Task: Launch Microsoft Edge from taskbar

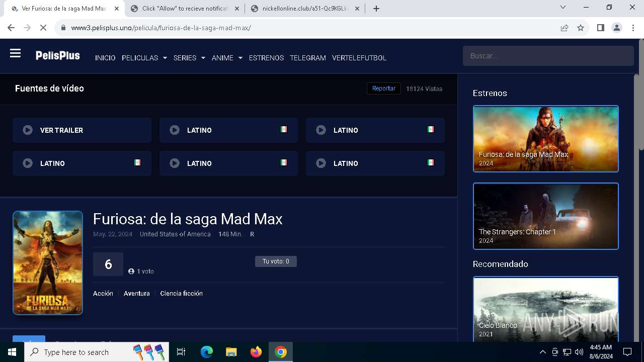Action: 207,352
